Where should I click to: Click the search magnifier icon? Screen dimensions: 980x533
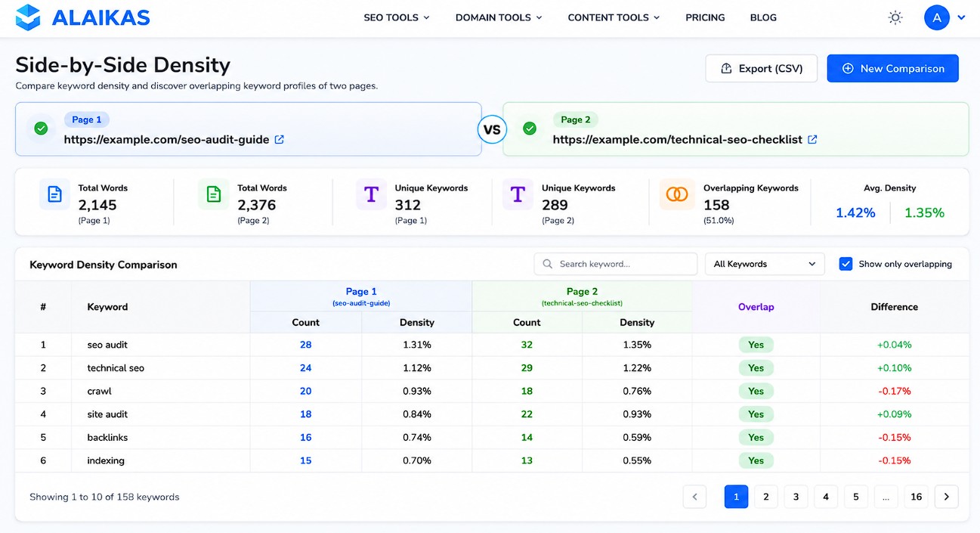(548, 264)
